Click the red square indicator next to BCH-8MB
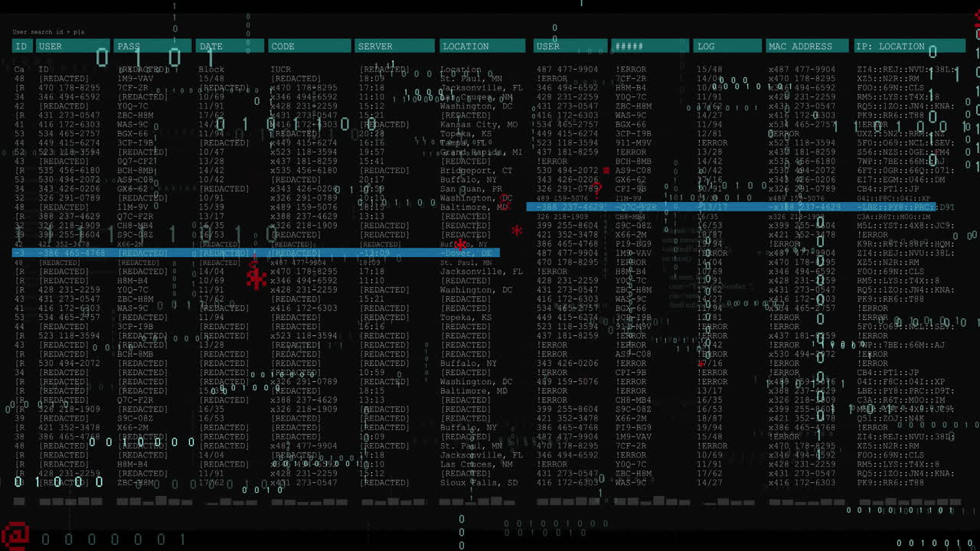The height and width of the screenshot is (551, 980). pos(606,170)
